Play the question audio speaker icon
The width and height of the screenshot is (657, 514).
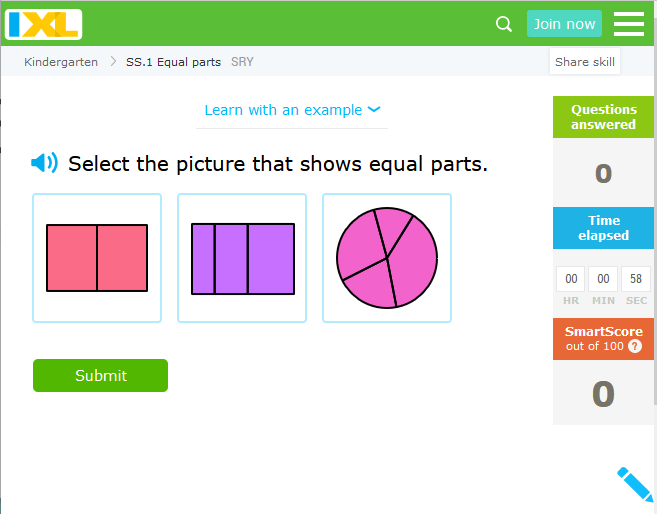44,163
